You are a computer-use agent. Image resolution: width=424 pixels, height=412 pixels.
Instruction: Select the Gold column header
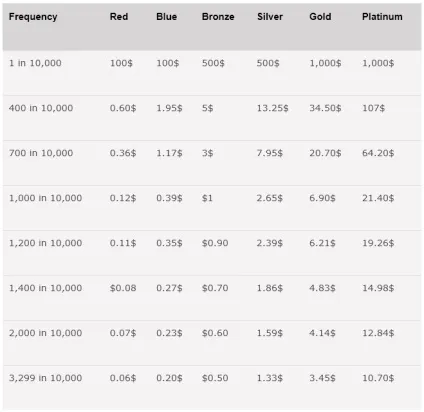[320, 16]
